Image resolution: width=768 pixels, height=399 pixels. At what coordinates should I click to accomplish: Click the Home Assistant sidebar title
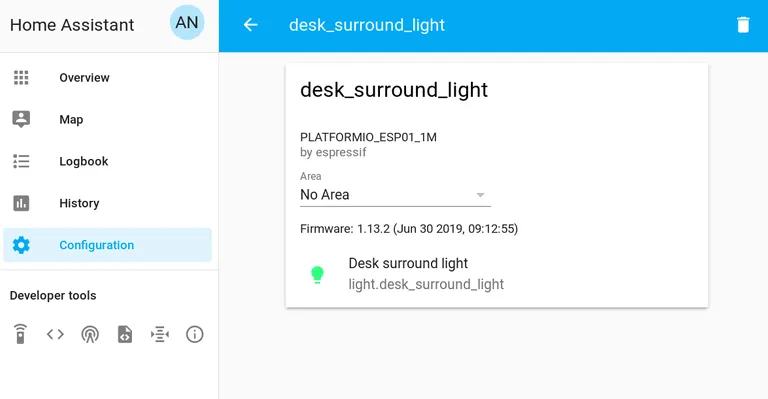pyautogui.click(x=72, y=25)
